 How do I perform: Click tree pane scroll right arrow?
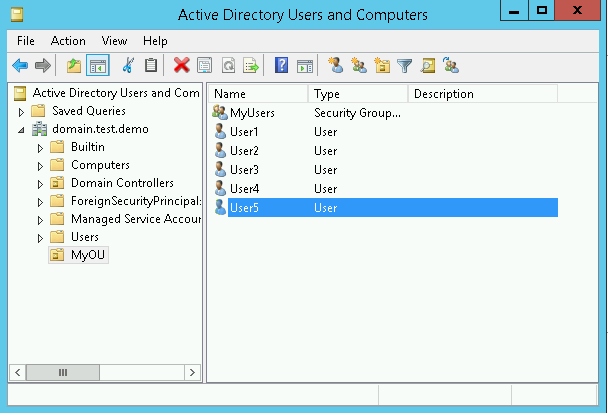tap(192, 373)
